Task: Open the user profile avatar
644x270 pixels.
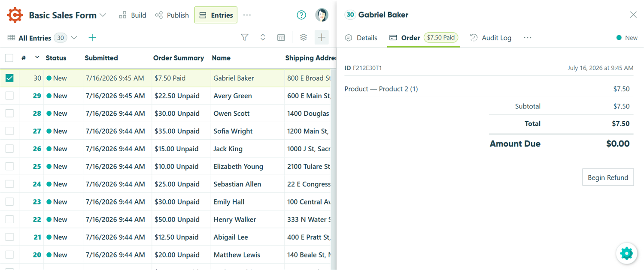Action: 322,15
